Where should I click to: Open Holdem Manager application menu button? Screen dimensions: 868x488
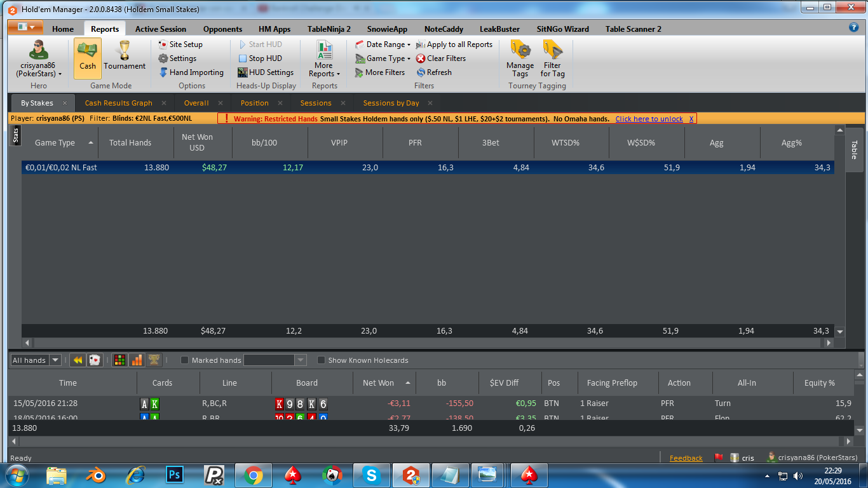(x=25, y=28)
